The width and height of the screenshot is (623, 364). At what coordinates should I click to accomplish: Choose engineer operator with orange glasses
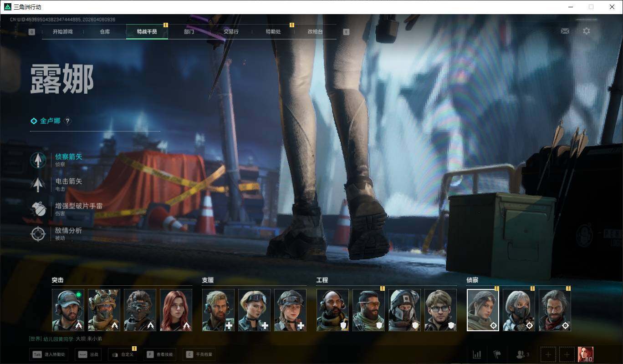(368, 310)
